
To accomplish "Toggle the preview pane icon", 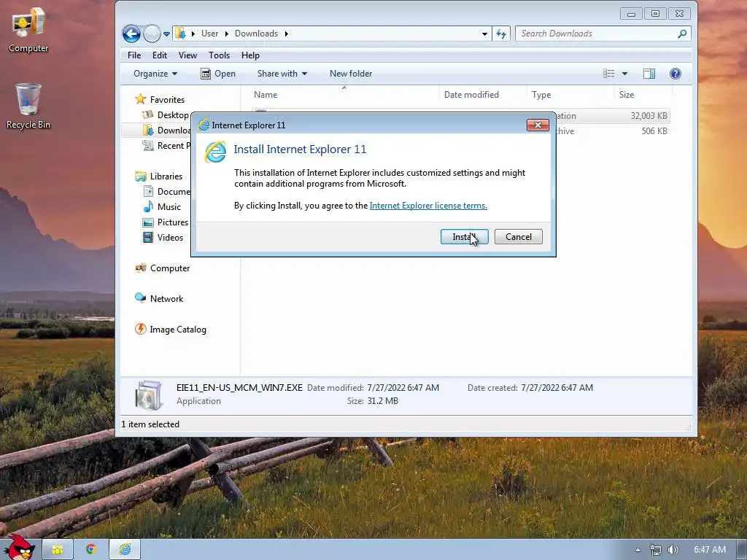I will point(649,74).
